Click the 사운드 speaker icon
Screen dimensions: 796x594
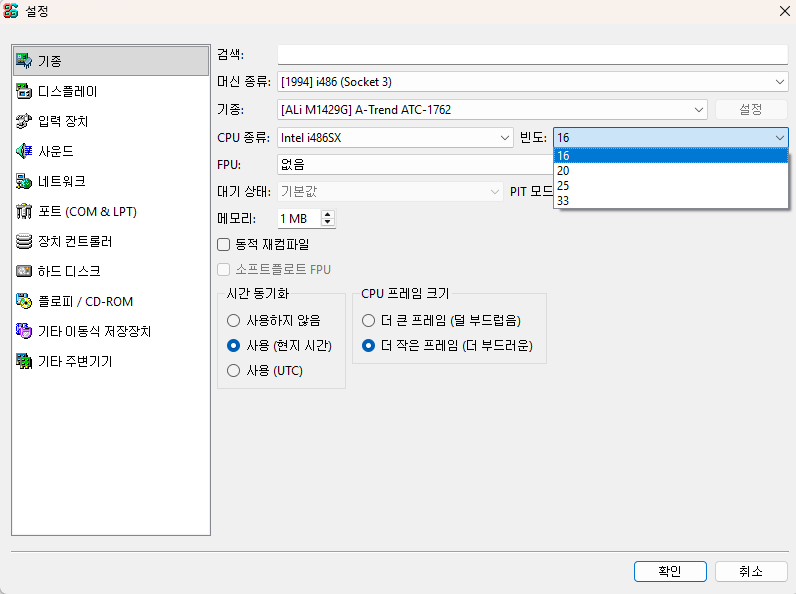tap(24, 151)
